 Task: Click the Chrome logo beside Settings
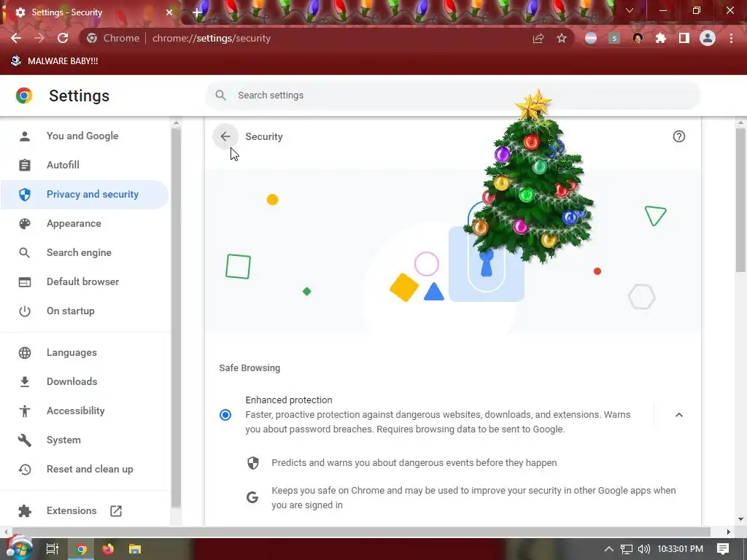coord(24,96)
